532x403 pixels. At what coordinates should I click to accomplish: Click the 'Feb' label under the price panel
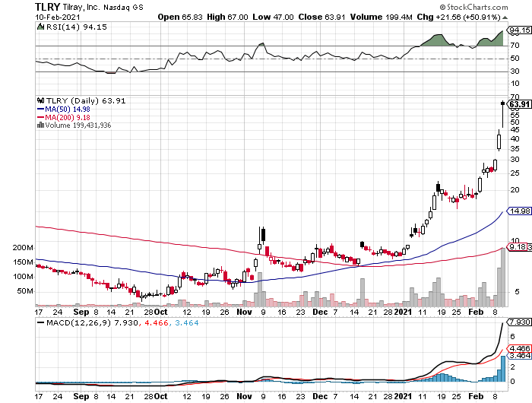pos(476,312)
